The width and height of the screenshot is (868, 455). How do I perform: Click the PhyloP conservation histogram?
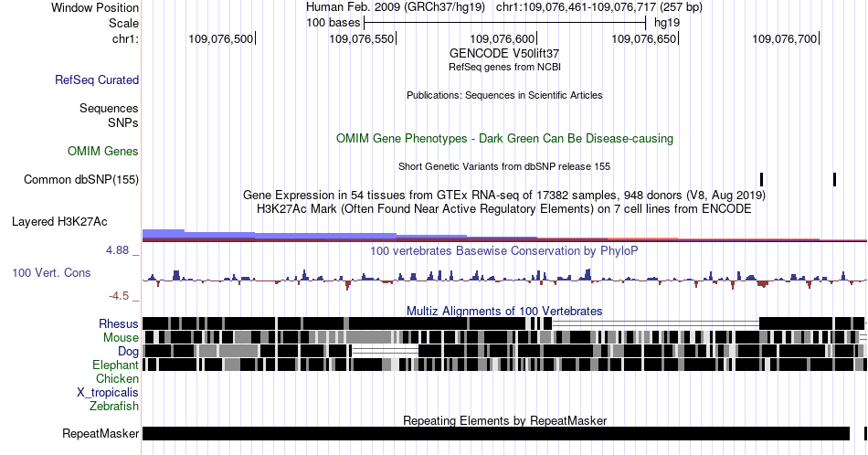point(504,279)
